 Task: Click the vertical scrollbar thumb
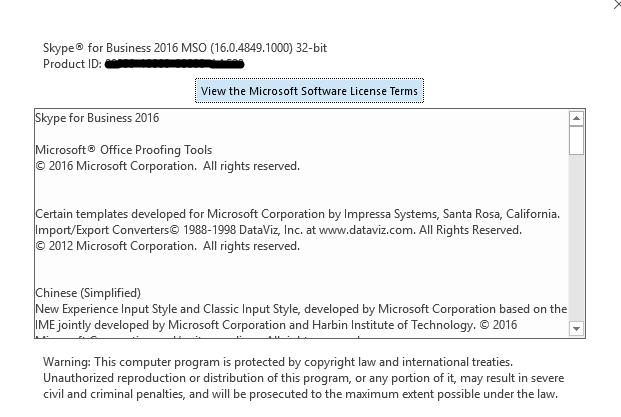point(576,140)
